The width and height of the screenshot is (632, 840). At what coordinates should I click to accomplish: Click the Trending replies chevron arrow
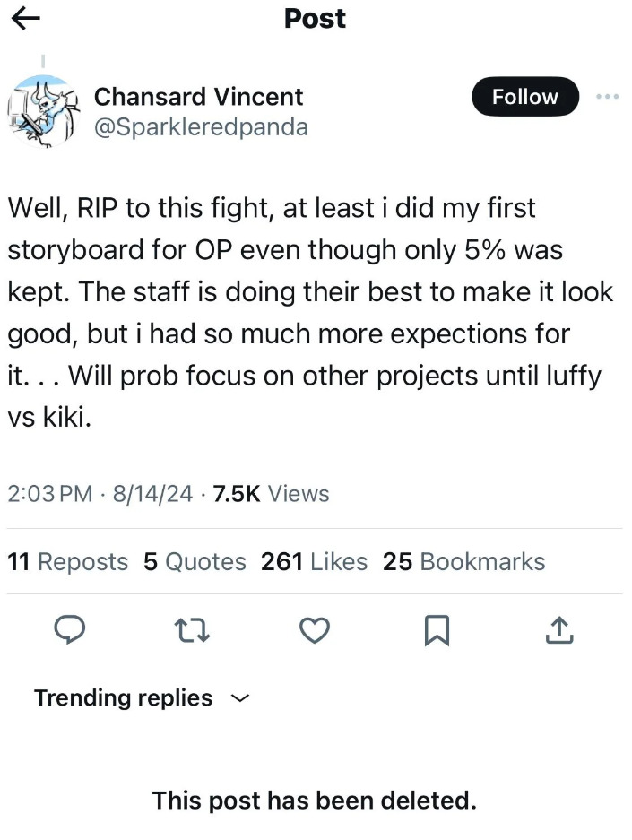click(x=239, y=697)
